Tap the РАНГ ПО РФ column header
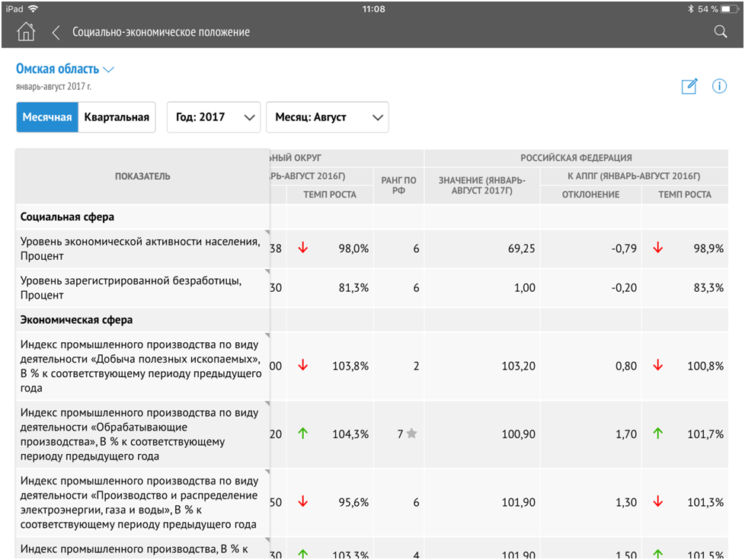 point(399,186)
